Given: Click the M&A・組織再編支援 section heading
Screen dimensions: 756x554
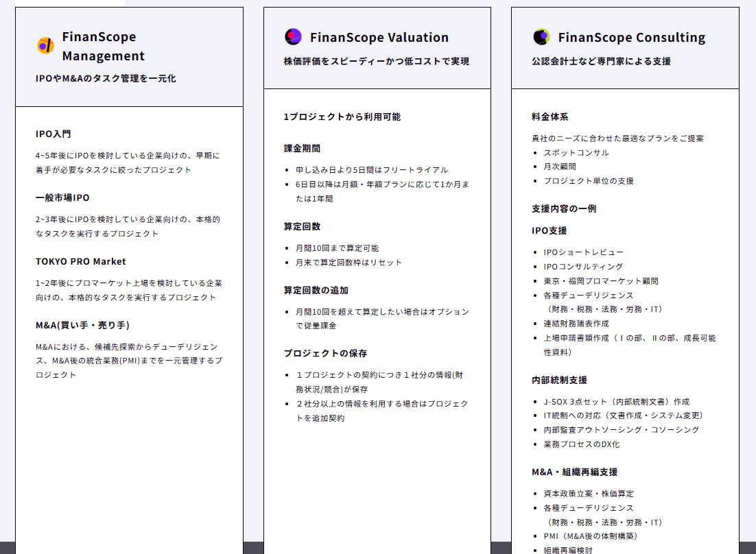Looking at the screenshot, I should (574, 472).
